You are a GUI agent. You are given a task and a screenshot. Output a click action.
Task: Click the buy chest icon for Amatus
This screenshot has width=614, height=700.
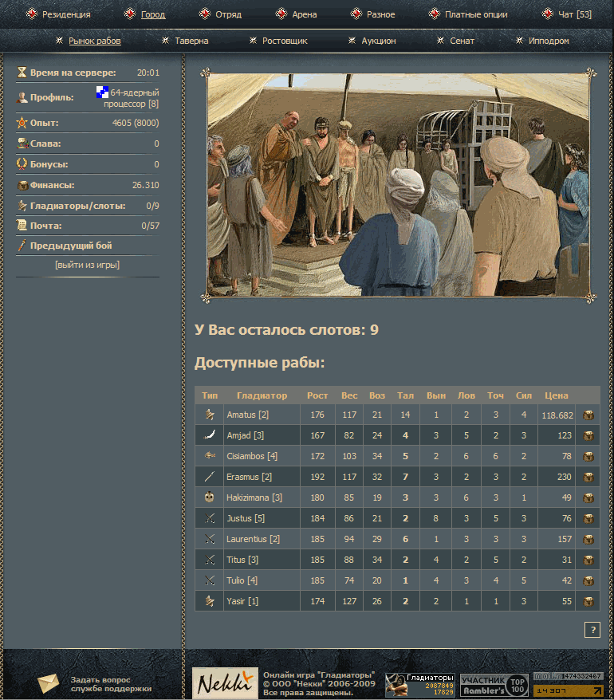click(588, 415)
